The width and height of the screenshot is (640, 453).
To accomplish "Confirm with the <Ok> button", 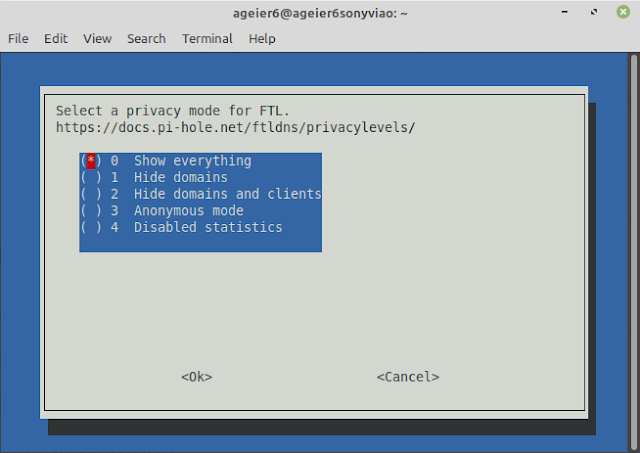I will click(x=197, y=377).
